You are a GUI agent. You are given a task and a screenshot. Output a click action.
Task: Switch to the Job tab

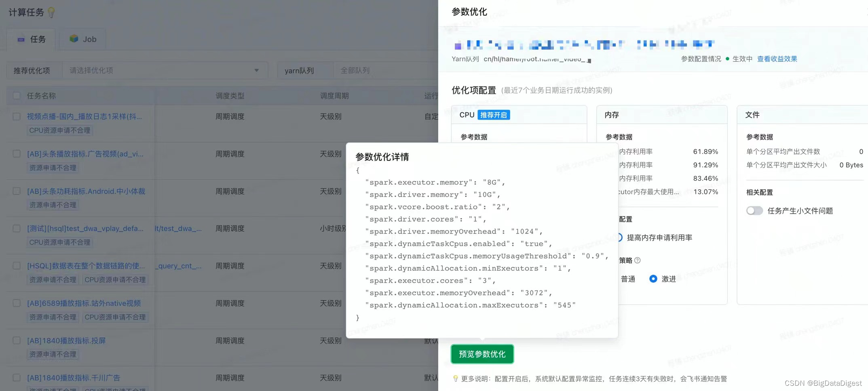(82, 39)
